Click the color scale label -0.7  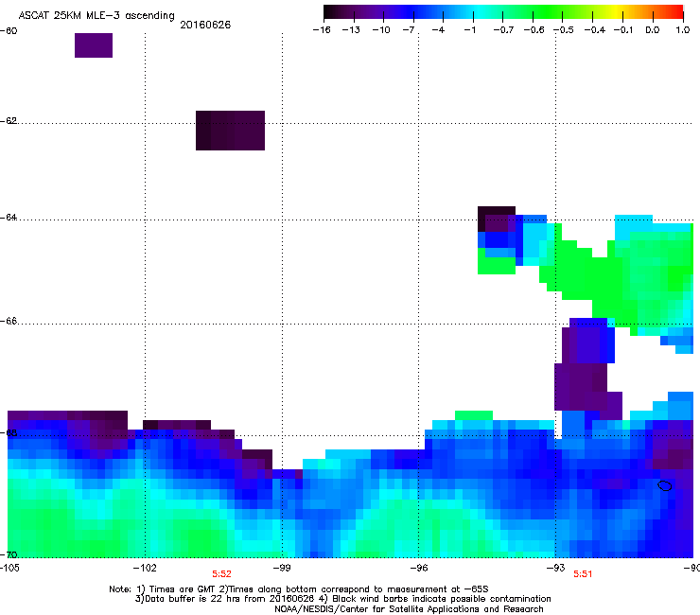[503, 30]
